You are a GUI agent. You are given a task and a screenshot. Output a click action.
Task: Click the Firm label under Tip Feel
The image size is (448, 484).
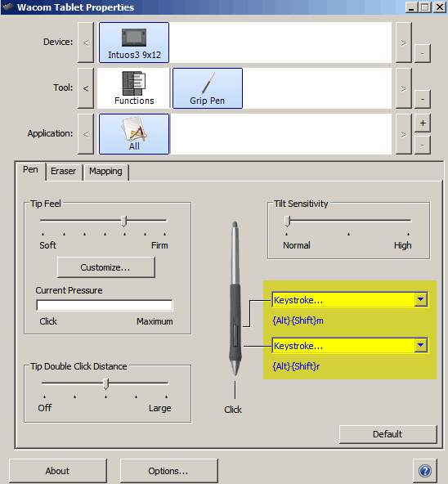point(159,245)
